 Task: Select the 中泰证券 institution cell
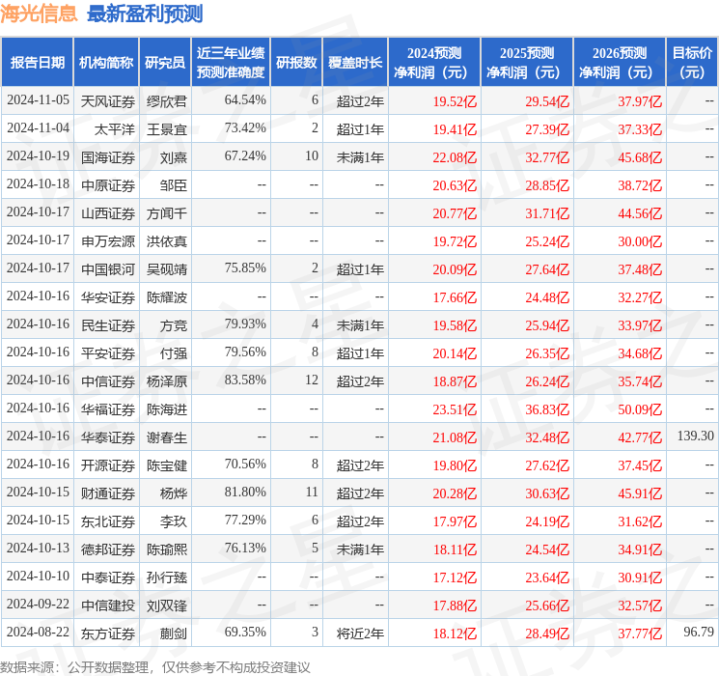[x=108, y=577]
